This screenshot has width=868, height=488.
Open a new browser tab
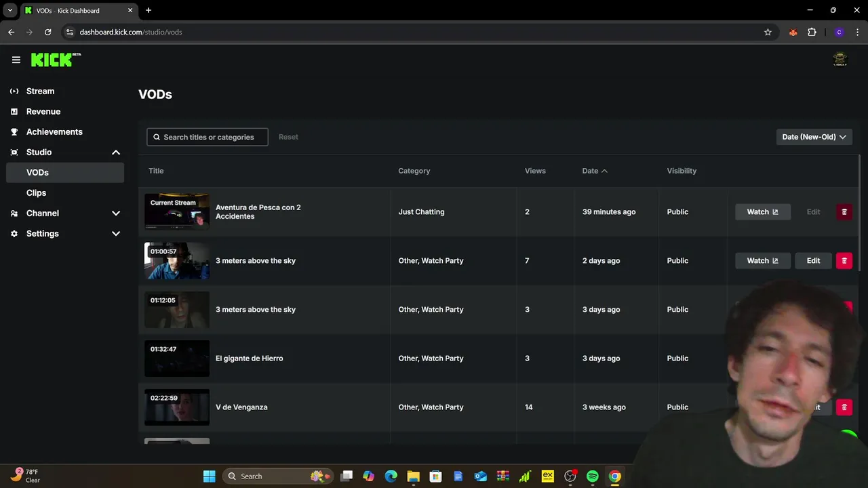click(149, 10)
